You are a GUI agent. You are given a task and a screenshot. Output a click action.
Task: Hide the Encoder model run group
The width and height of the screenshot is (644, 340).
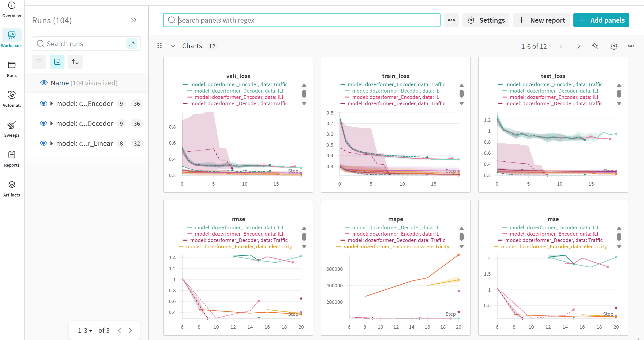43,103
